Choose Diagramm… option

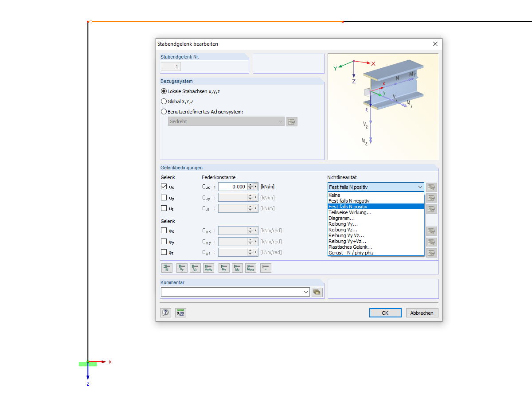pyautogui.click(x=376, y=218)
